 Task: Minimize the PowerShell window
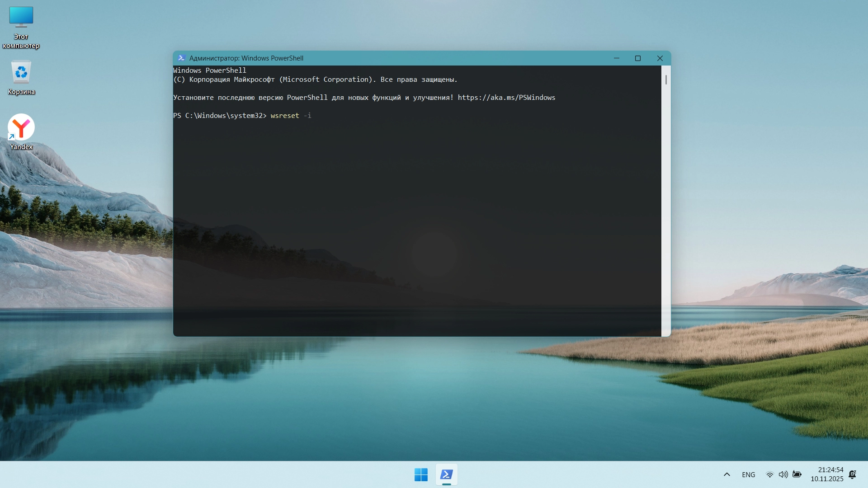(x=616, y=58)
